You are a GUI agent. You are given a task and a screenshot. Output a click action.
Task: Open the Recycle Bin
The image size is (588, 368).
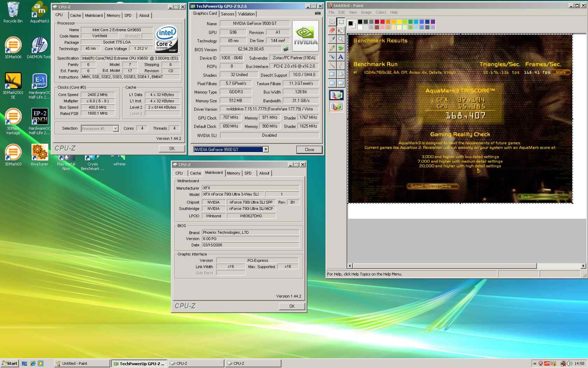point(13,12)
